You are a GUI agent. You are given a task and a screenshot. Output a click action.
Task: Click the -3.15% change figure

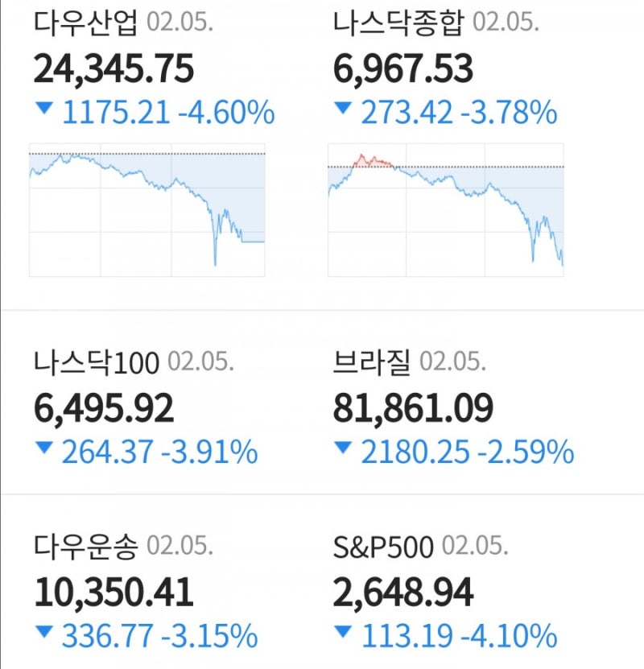[x=209, y=637]
